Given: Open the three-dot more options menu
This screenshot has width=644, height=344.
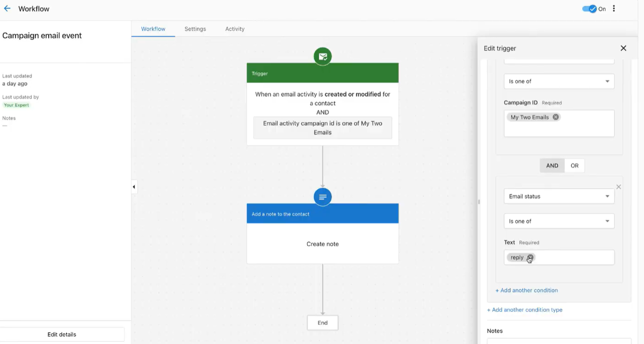Looking at the screenshot, I should pos(614,8).
